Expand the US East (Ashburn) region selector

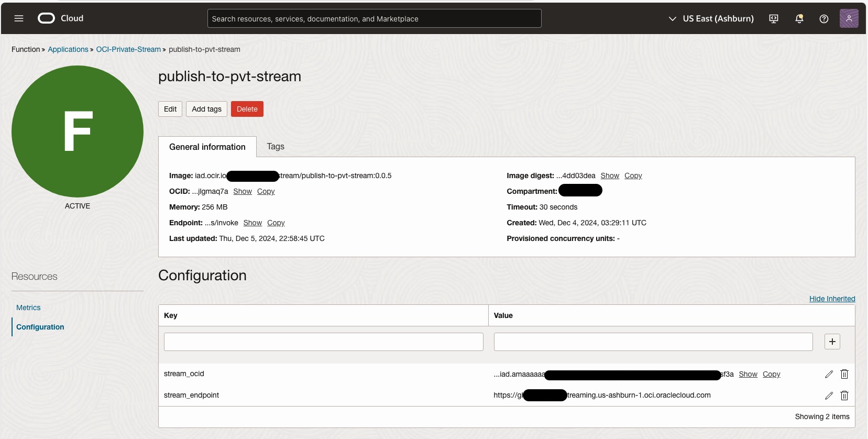pos(711,18)
